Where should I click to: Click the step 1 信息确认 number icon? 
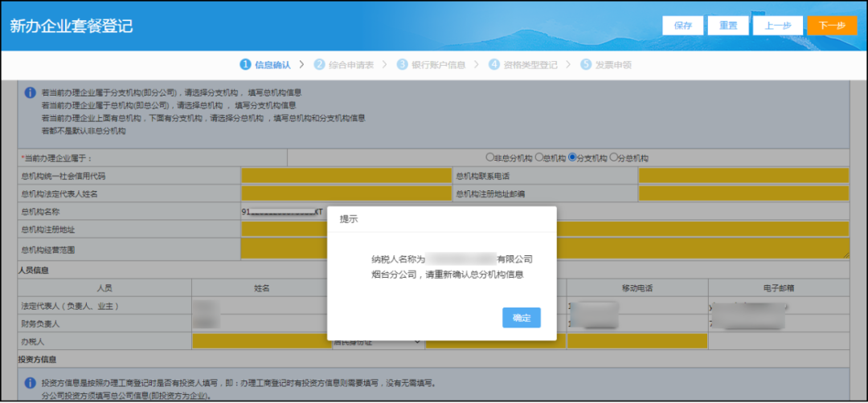pos(245,64)
